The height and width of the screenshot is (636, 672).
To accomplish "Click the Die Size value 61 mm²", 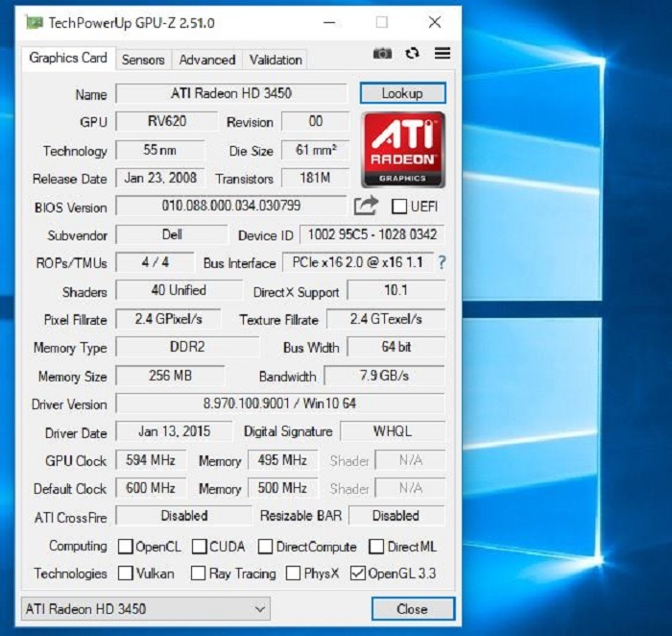I will click(x=316, y=150).
